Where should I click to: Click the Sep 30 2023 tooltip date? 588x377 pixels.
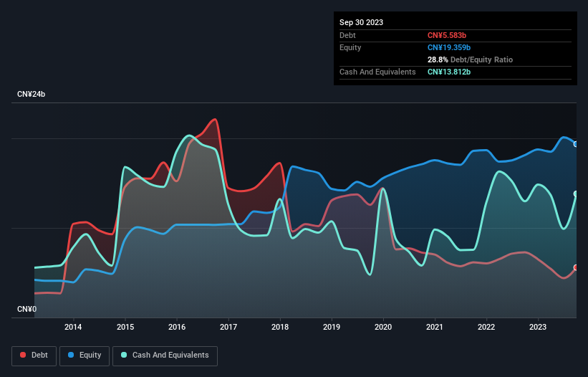pos(361,22)
